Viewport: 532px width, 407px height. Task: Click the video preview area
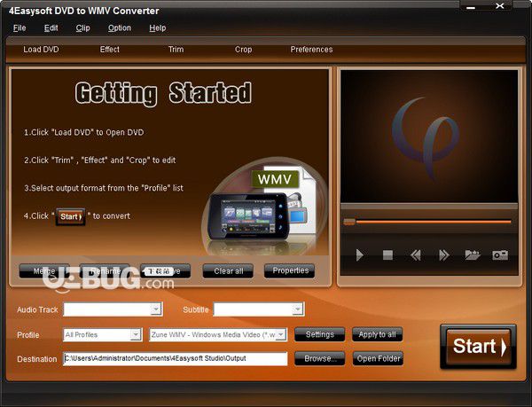point(429,137)
